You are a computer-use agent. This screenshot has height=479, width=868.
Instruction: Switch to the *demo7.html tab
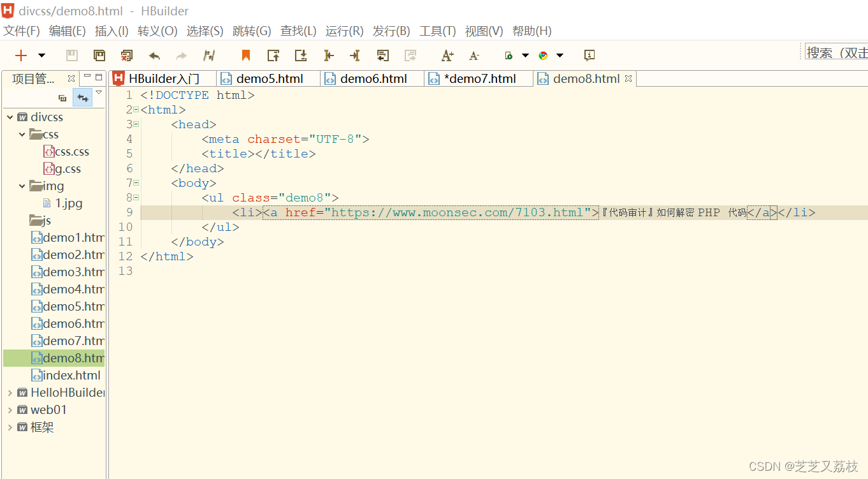click(479, 78)
